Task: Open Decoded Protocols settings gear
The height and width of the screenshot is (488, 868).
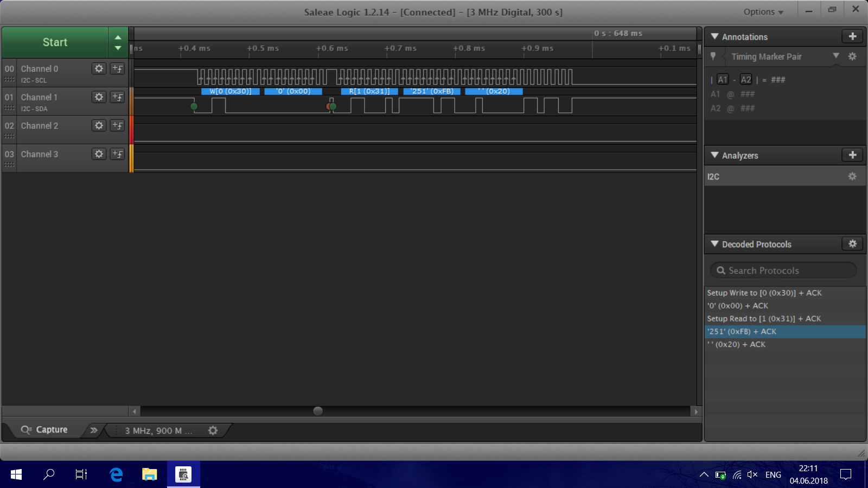Action: coord(852,244)
